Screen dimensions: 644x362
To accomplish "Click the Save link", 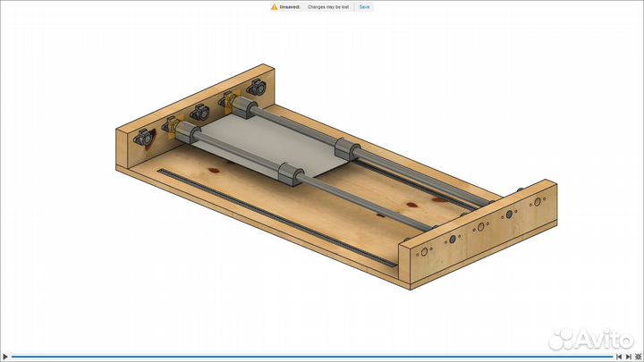I will pyautogui.click(x=365, y=6).
